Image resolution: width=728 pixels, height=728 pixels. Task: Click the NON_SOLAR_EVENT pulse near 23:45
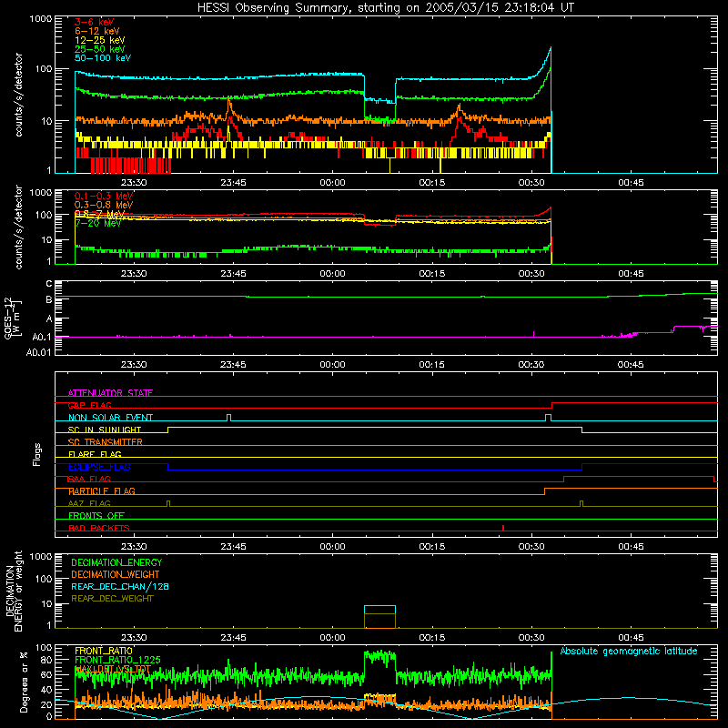click(x=228, y=418)
